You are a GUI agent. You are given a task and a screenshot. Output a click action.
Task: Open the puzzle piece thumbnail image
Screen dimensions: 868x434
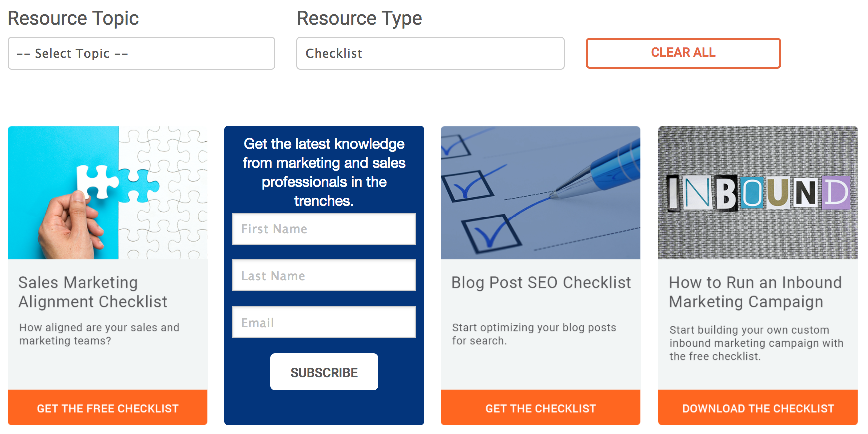point(107,193)
